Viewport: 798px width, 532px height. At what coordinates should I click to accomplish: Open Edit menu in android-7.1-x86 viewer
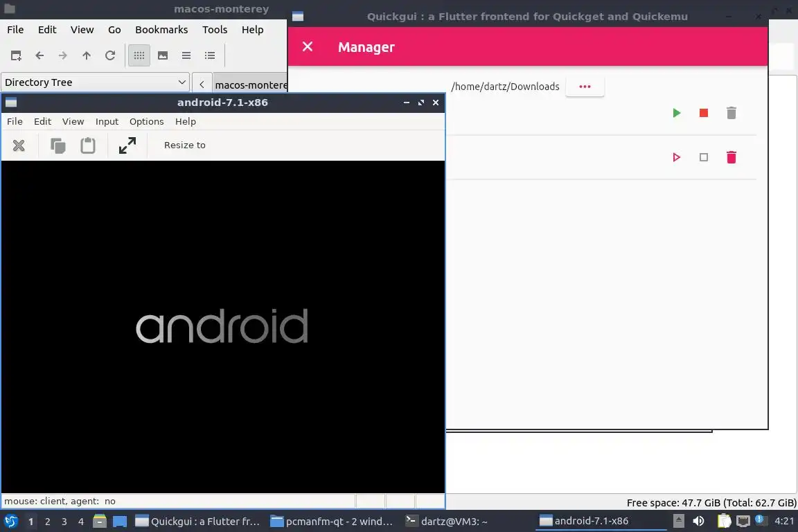point(43,121)
